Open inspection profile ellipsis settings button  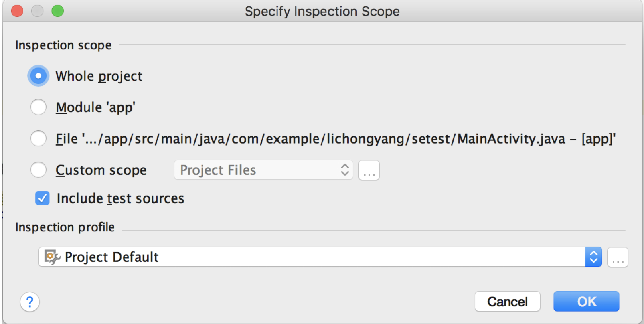click(618, 257)
